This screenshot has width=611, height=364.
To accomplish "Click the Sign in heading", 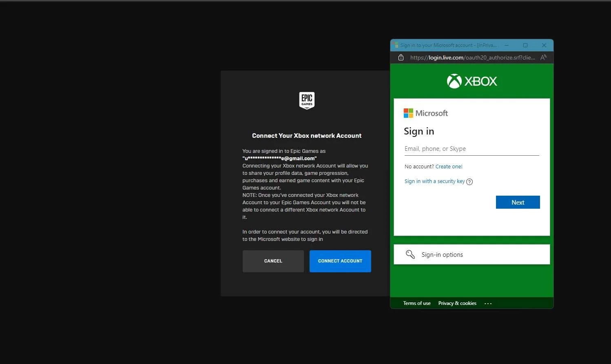I will pos(419,131).
